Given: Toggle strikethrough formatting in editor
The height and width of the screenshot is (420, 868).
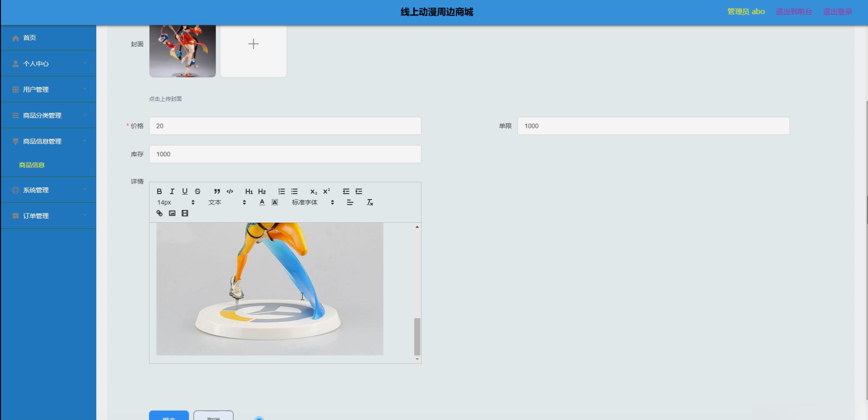Looking at the screenshot, I should pos(198,191).
